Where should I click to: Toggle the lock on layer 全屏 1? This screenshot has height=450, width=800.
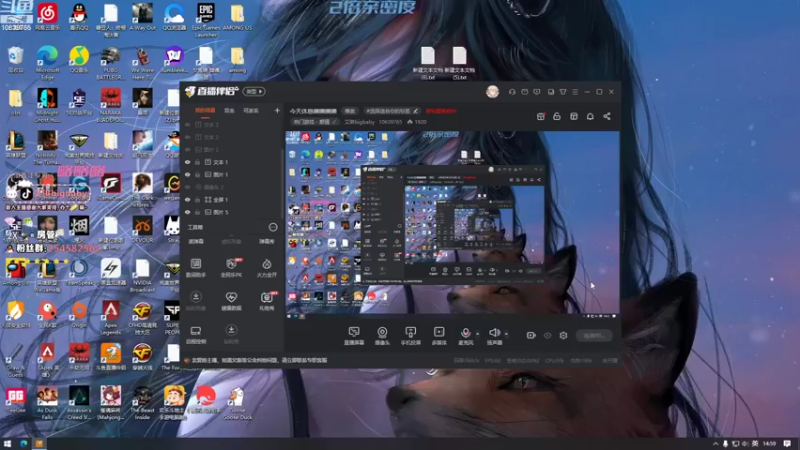point(197,199)
